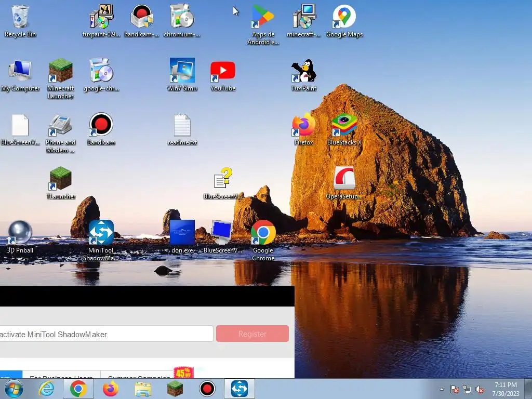Run don.exe from the desktop
Viewport: 532px width, 399px height.
[x=182, y=237]
